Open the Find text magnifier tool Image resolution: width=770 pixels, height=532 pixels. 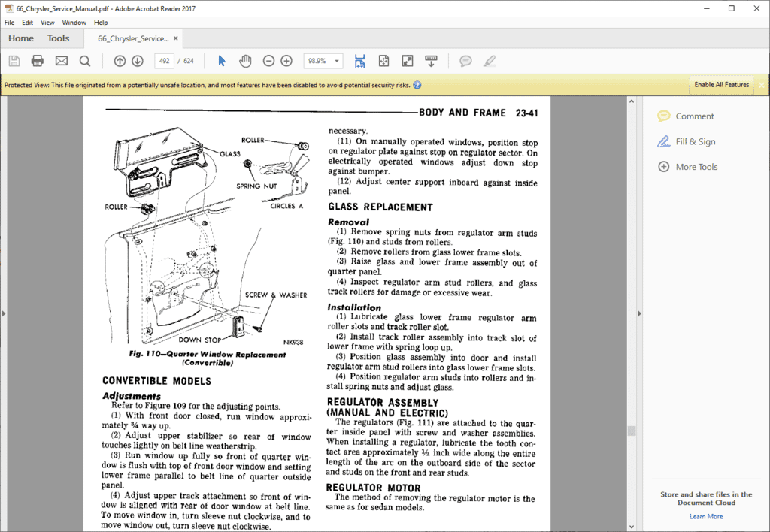[x=85, y=61]
